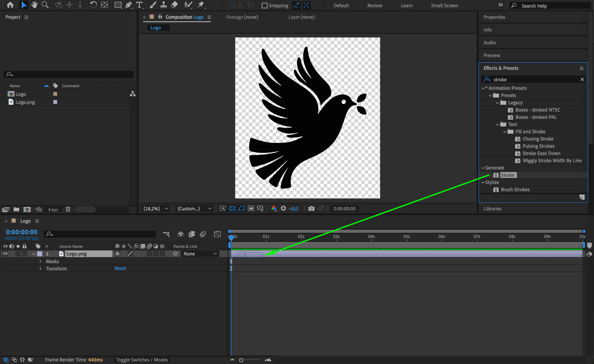Open the Libraries panel tab

pos(492,209)
